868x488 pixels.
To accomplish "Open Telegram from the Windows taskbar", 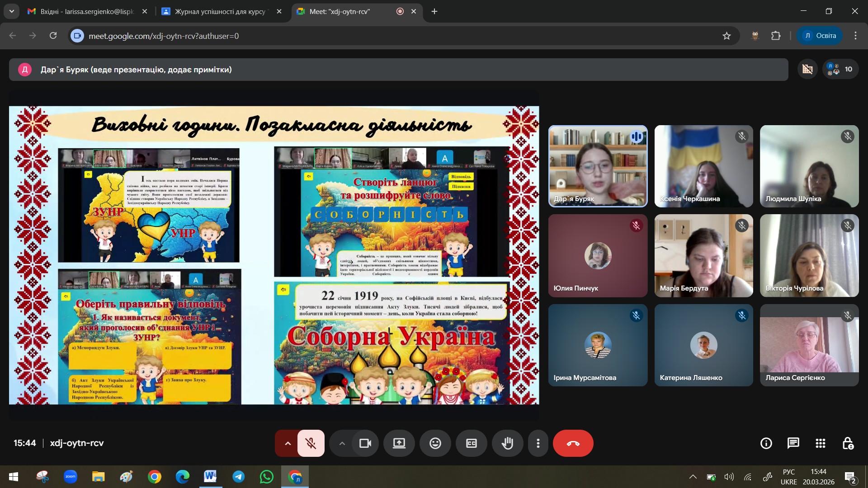I will click(x=238, y=477).
